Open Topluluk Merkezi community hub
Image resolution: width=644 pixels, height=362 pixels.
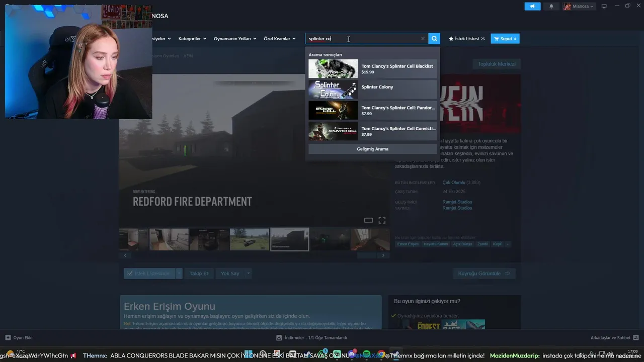coord(497,64)
